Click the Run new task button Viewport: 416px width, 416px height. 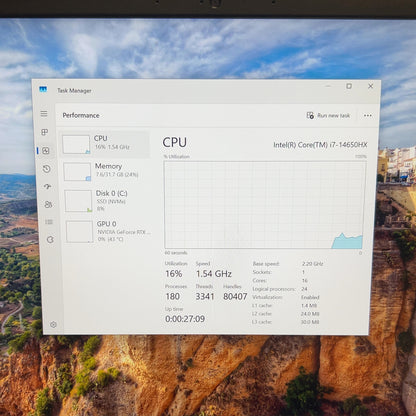pos(328,115)
